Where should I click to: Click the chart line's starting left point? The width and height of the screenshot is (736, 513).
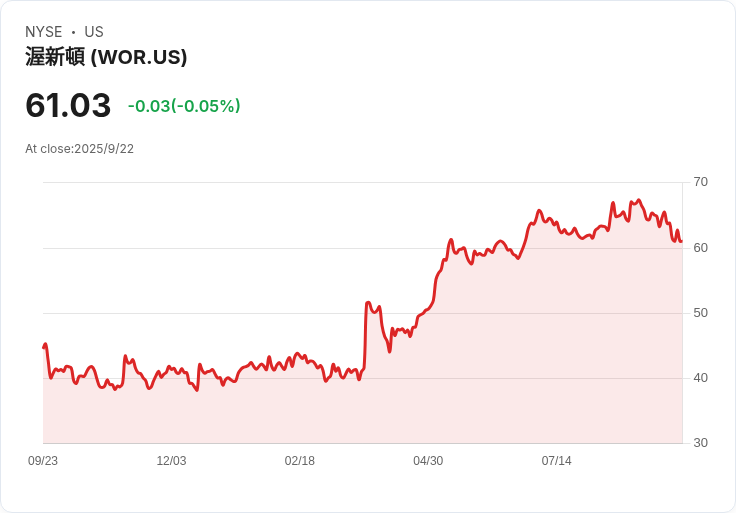coord(44,347)
